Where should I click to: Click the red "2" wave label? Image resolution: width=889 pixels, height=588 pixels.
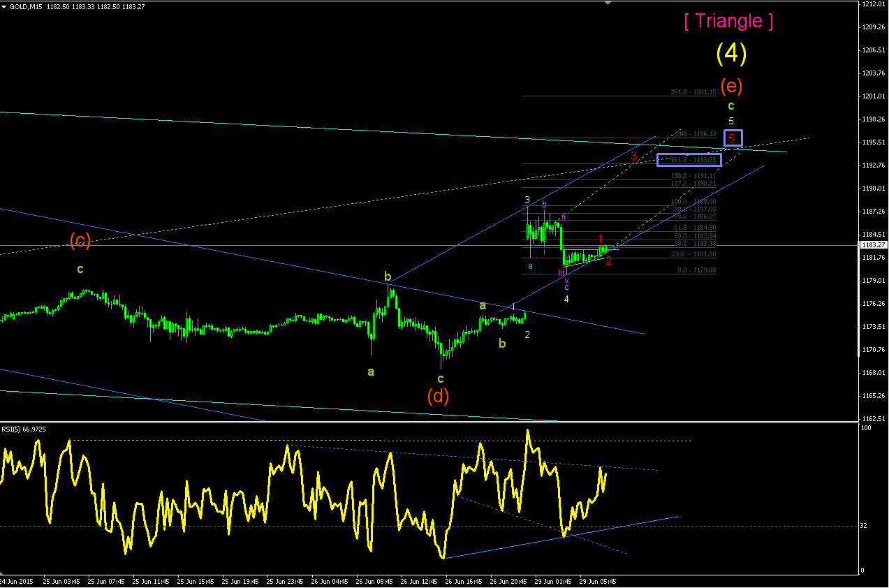tap(609, 261)
